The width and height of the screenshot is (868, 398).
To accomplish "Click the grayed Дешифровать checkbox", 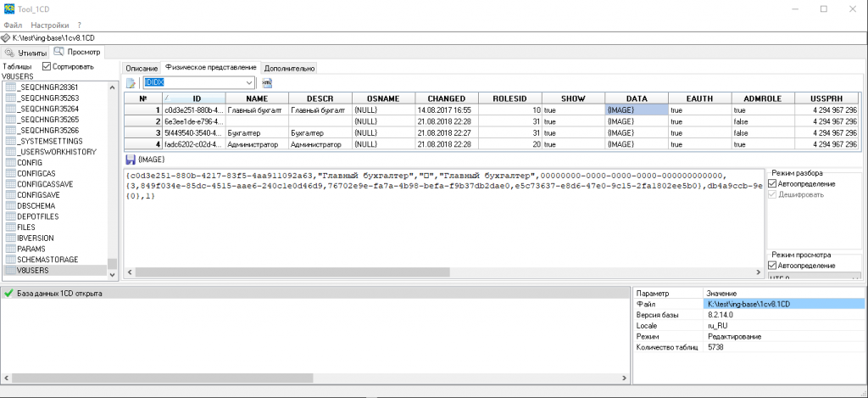I will click(x=773, y=194).
